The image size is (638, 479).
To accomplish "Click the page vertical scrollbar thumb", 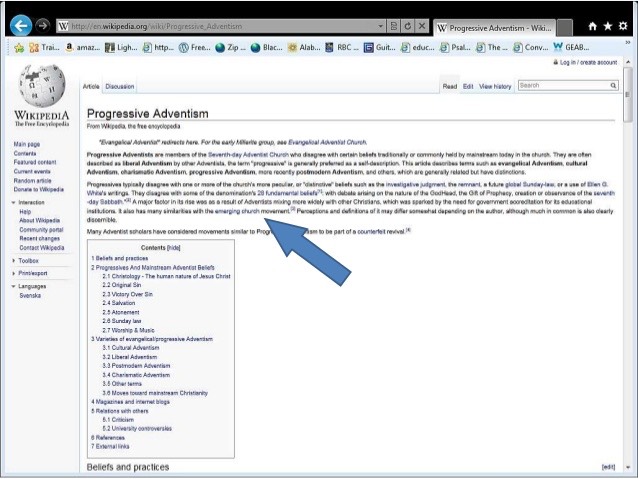I will click(628, 94).
